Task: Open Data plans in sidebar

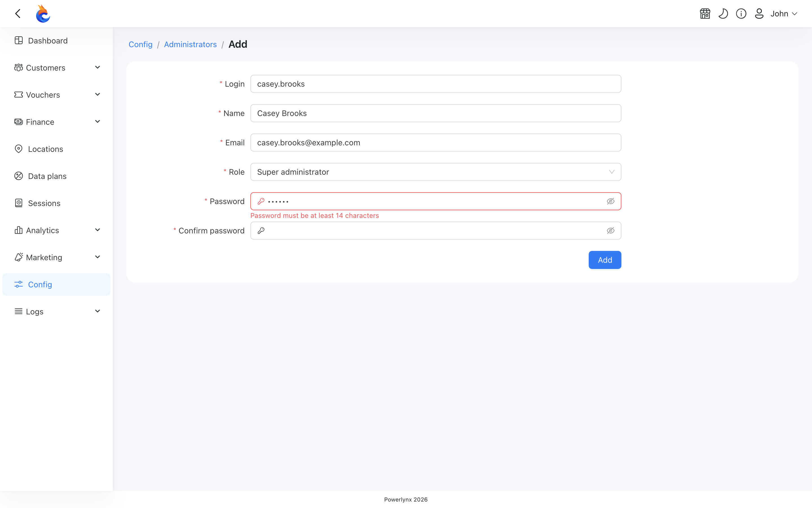Action: [56, 176]
